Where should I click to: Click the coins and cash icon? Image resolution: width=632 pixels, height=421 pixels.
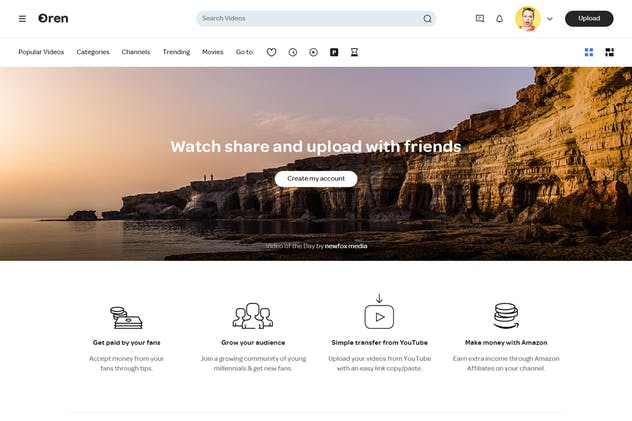pos(126,317)
